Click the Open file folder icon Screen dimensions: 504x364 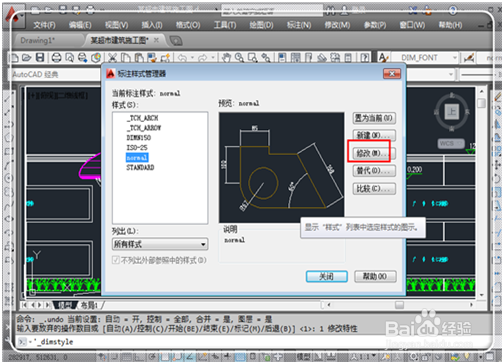tap(26, 58)
